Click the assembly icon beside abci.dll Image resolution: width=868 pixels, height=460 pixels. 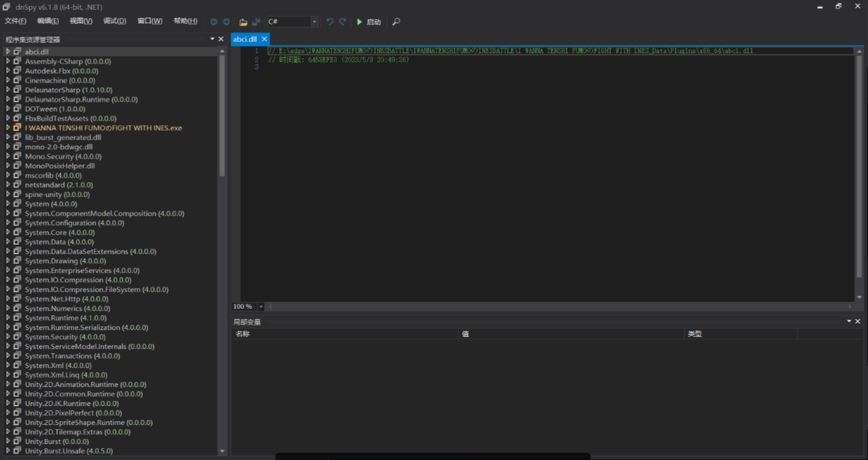(x=17, y=52)
